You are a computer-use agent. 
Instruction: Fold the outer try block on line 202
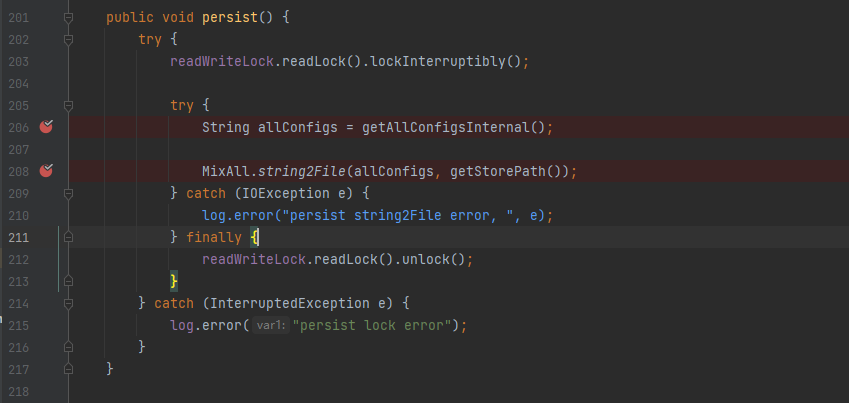pyautogui.click(x=68, y=40)
